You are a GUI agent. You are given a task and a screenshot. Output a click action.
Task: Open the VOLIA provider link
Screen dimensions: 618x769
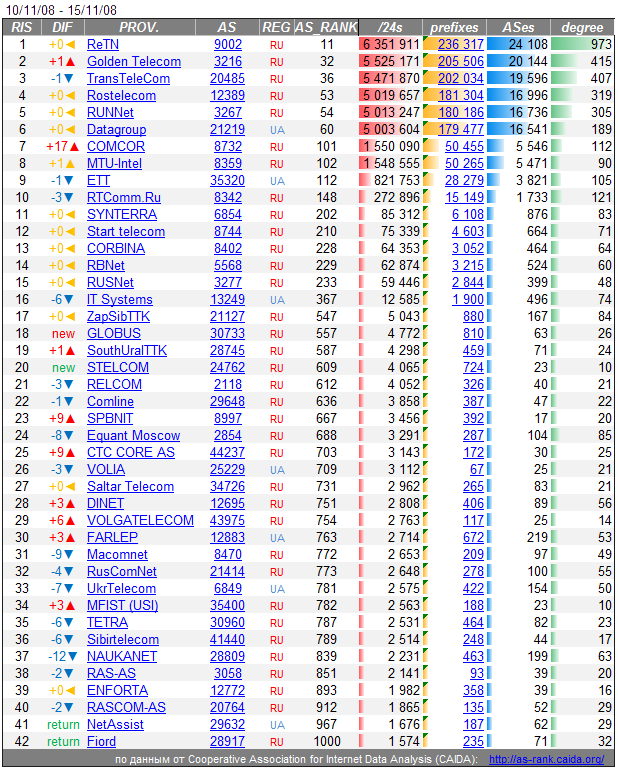pyautogui.click(x=106, y=470)
